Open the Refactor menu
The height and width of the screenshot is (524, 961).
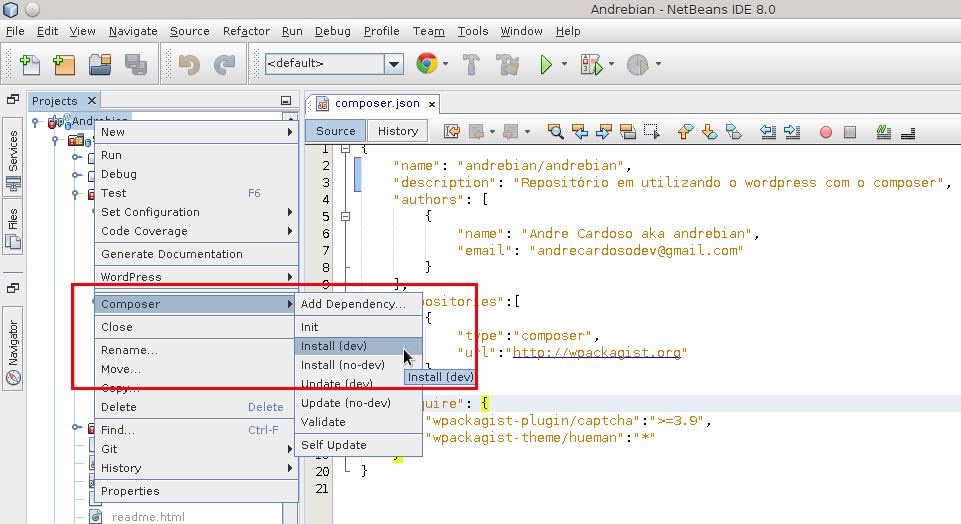(246, 31)
